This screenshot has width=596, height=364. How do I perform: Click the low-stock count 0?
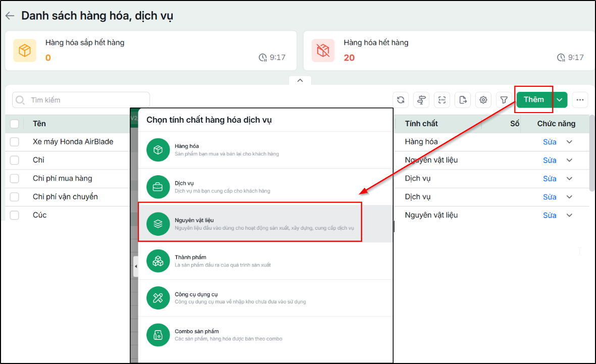coord(48,58)
